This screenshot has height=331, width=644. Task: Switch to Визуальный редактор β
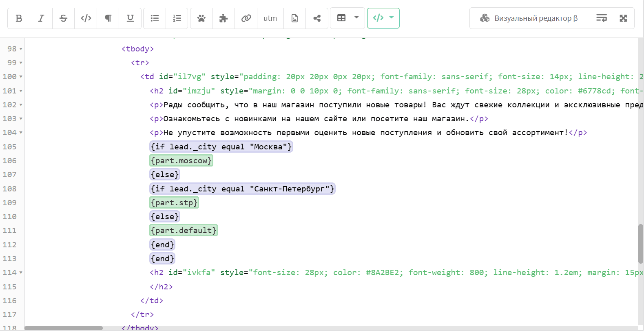530,18
